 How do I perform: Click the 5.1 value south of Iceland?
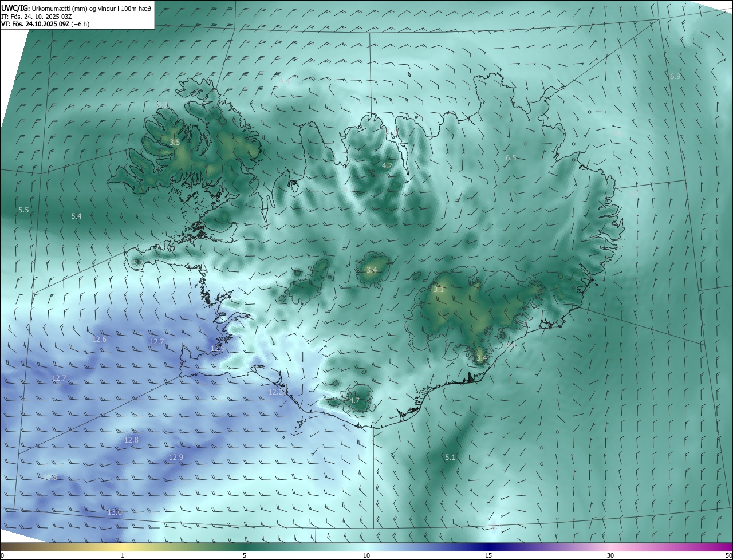pos(450,457)
